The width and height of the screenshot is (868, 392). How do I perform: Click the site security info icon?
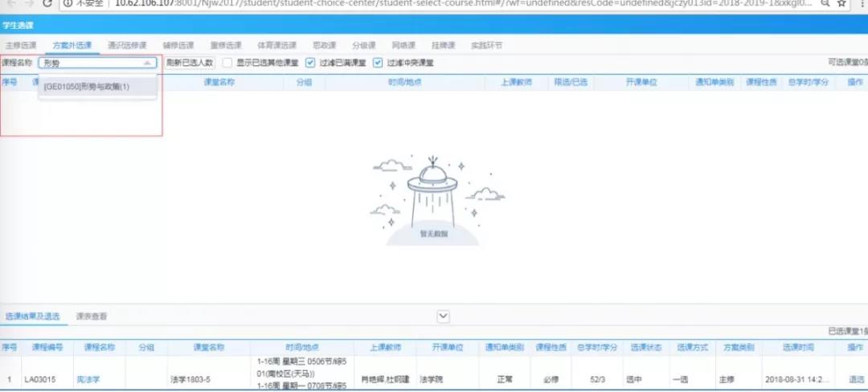pyautogui.click(x=69, y=3)
